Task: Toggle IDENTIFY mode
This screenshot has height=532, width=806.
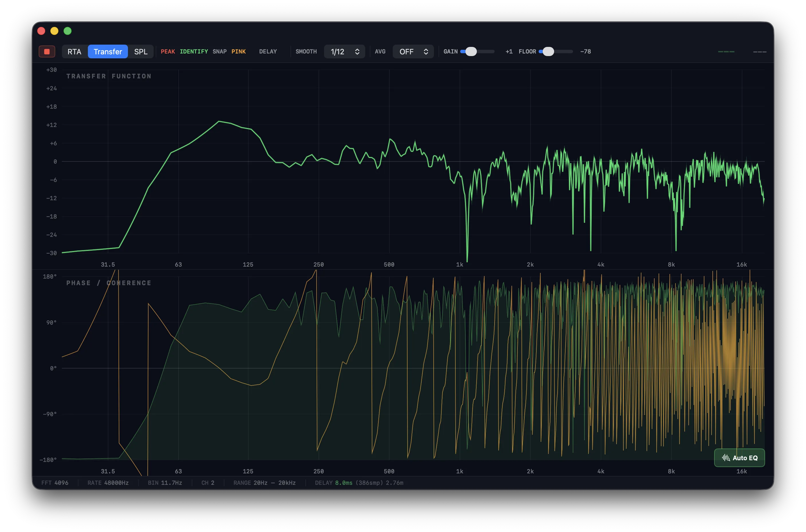Action: pos(193,51)
